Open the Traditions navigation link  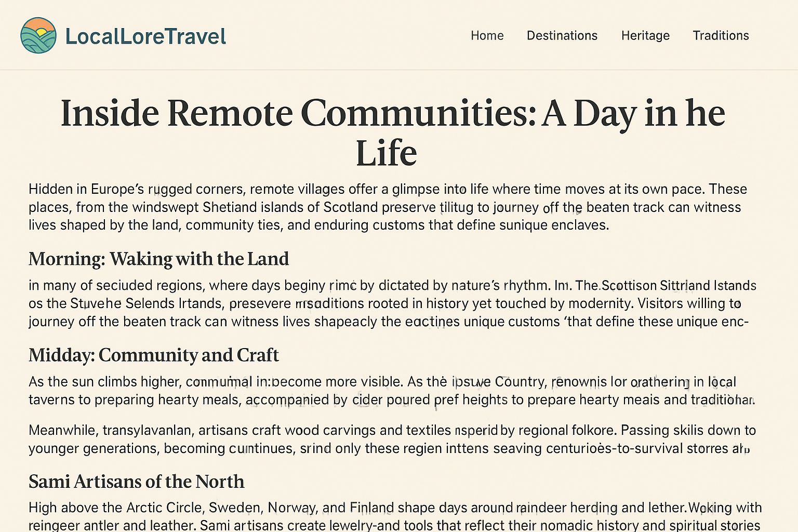pyautogui.click(x=721, y=35)
